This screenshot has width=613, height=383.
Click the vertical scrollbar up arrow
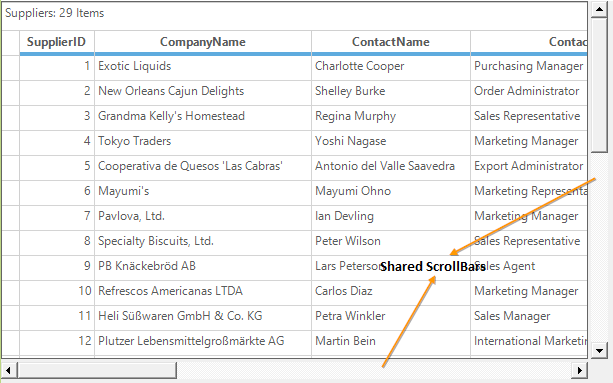(x=599, y=9)
